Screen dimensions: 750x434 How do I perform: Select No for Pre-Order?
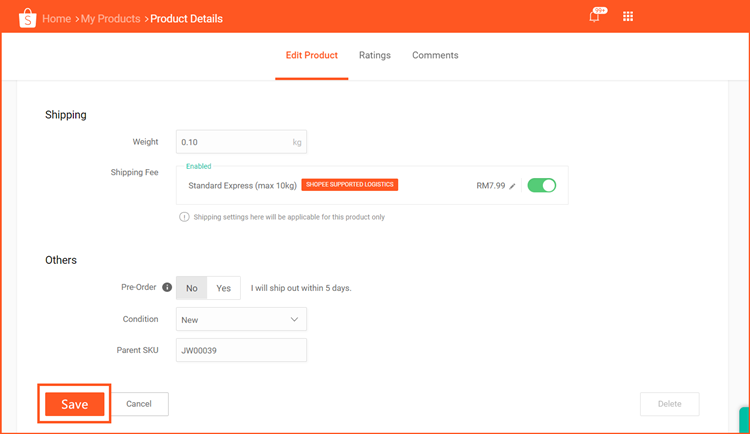coord(192,288)
